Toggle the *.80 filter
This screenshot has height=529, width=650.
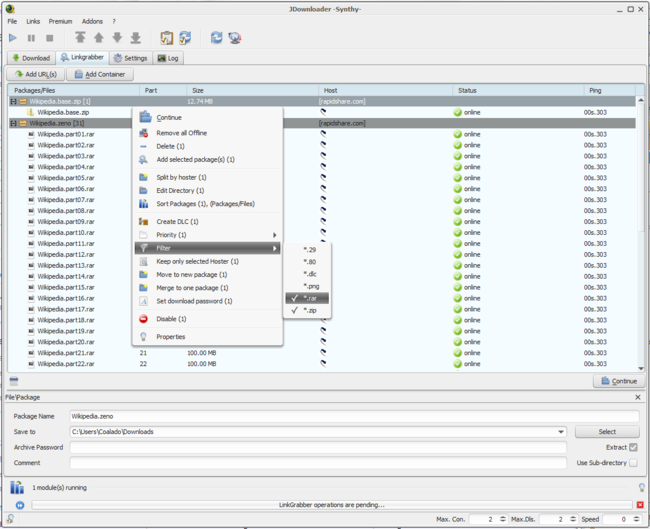pos(307,262)
